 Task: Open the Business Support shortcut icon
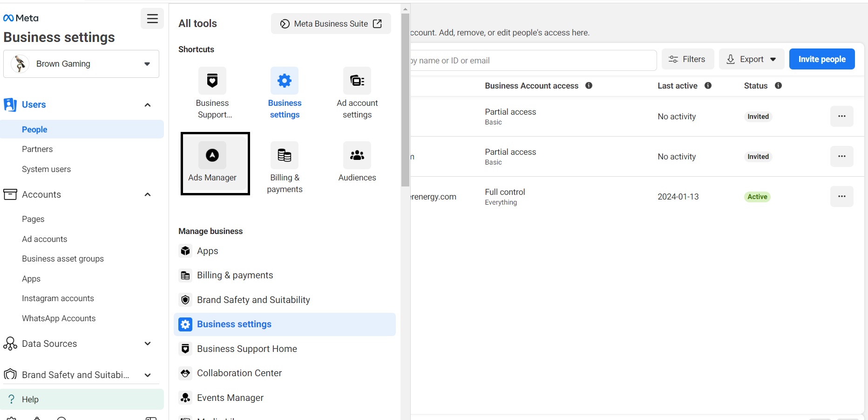[212, 81]
